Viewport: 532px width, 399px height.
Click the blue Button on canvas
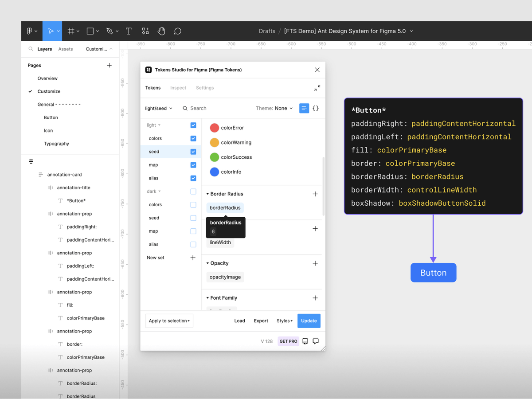click(x=433, y=273)
